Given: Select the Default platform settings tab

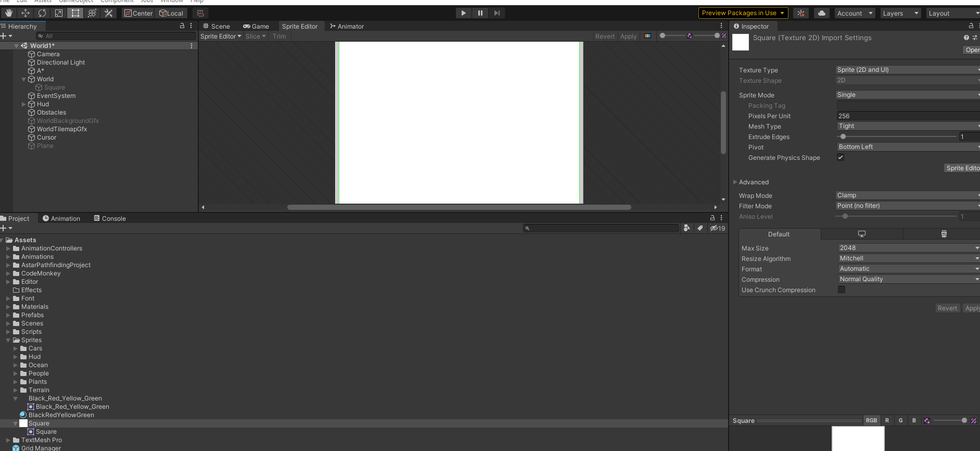Looking at the screenshot, I should point(779,234).
